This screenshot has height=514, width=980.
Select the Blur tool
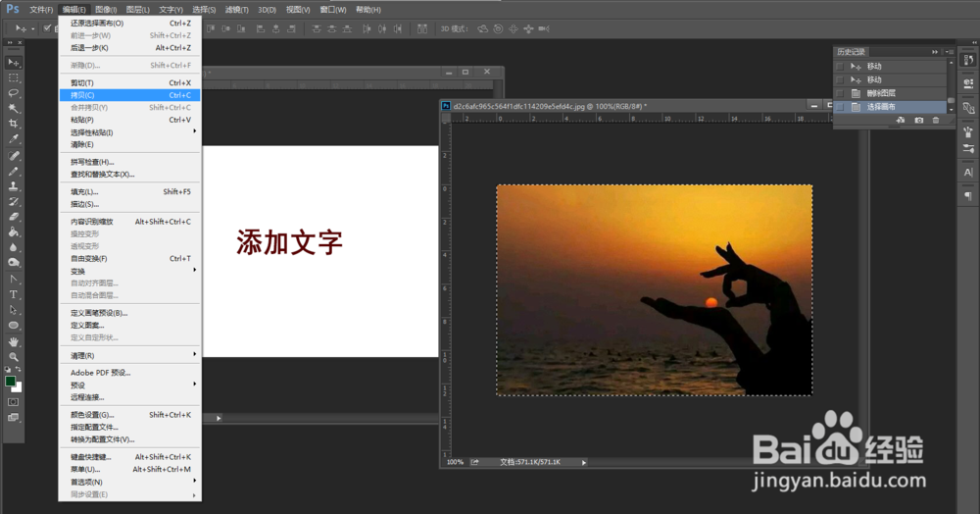(x=13, y=247)
